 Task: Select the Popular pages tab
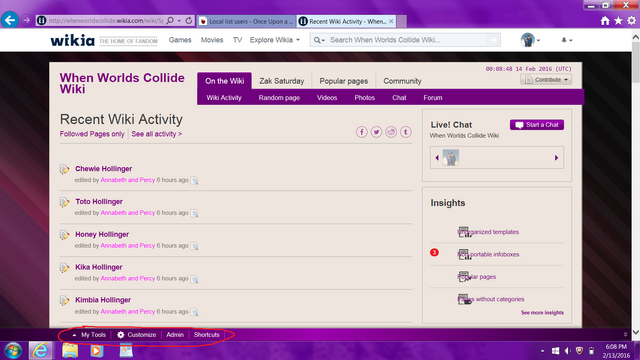click(x=344, y=81)
